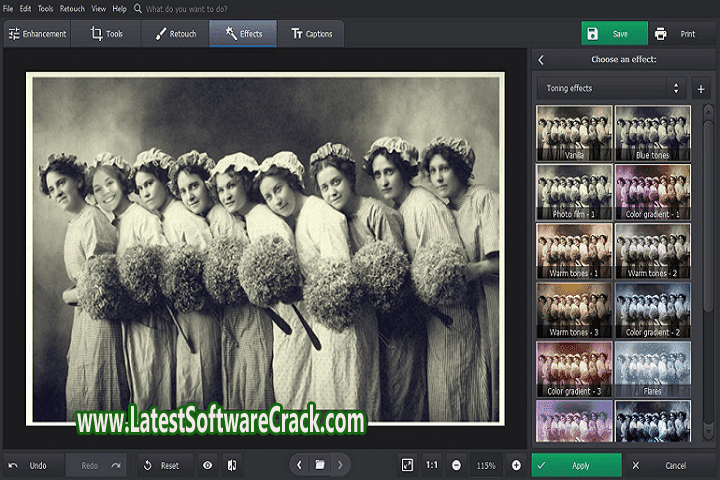
Task: Zoom out with the minus icon
Action: click(x=456, y=465)
